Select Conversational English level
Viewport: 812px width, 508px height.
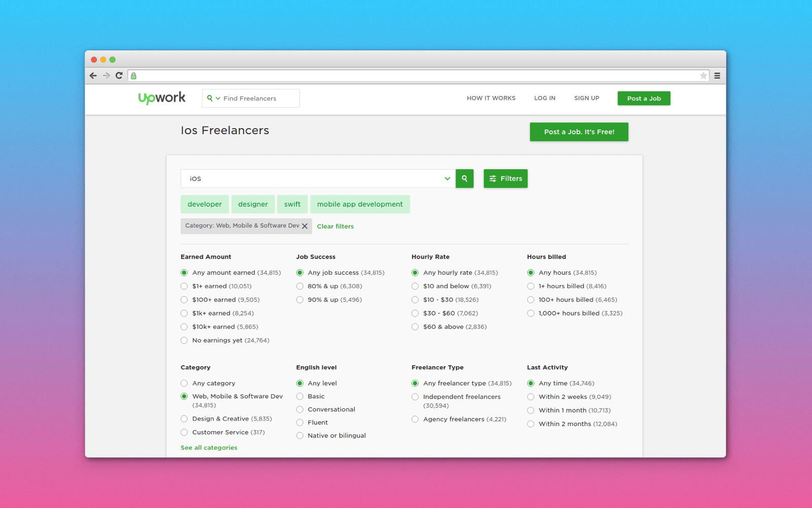[300, 409]
